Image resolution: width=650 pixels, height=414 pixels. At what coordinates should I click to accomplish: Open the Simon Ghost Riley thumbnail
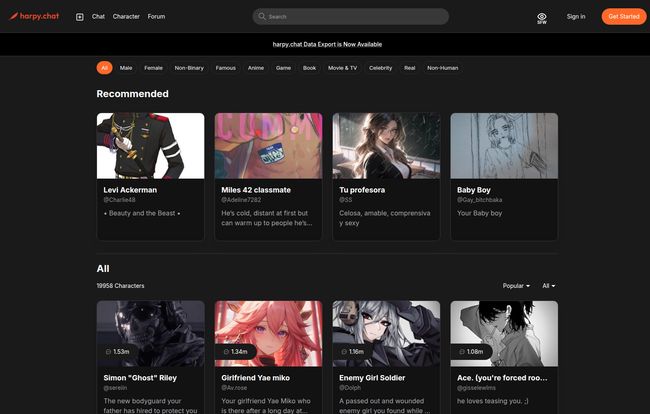coord(150,334)
